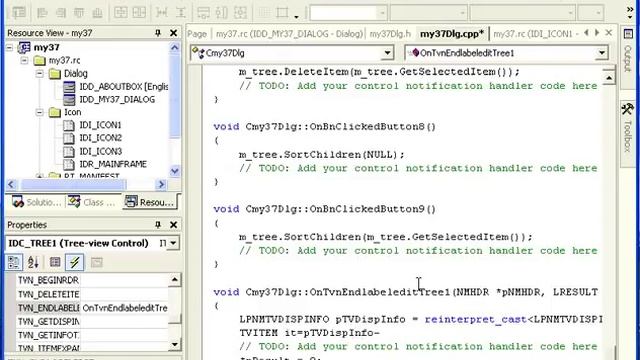Switch to the my37Dlg.cpp tab
Image resolution: width=640 pixels, height=360 pixels.
pyautogui.click(x=451, y=33)
